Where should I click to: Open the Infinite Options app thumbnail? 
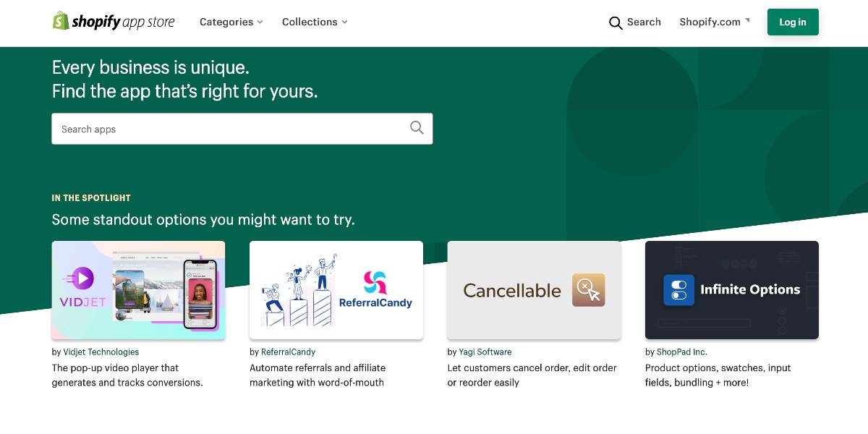tap(732, 290)
